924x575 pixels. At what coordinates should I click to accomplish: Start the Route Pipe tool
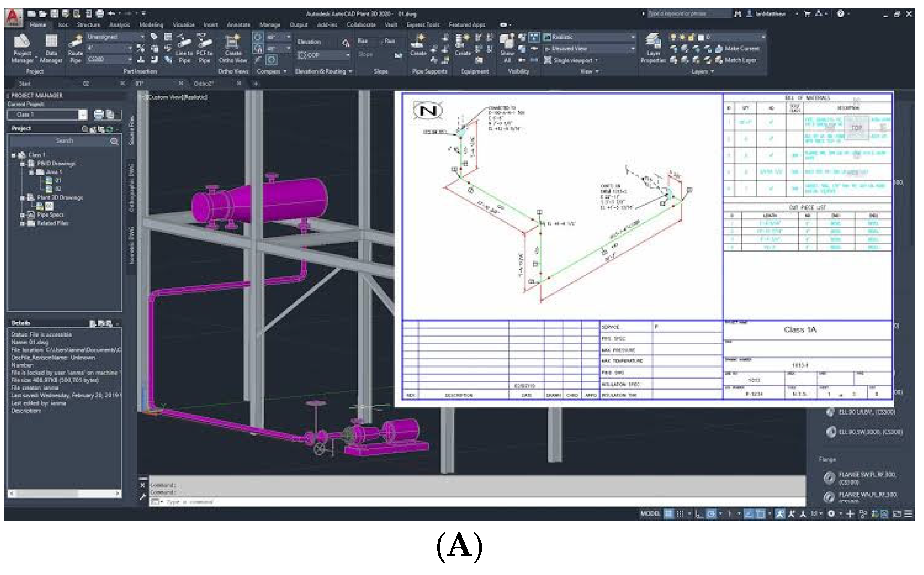pos(75,49)
